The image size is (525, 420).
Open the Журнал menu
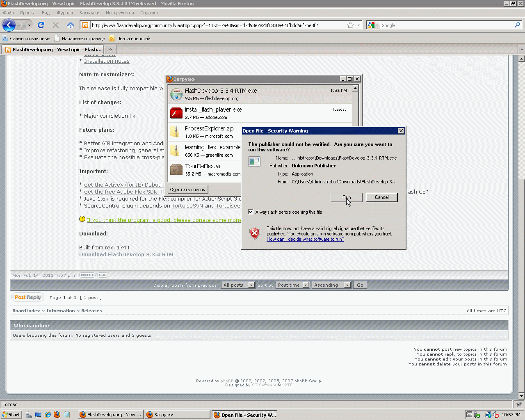pos(64,13)
